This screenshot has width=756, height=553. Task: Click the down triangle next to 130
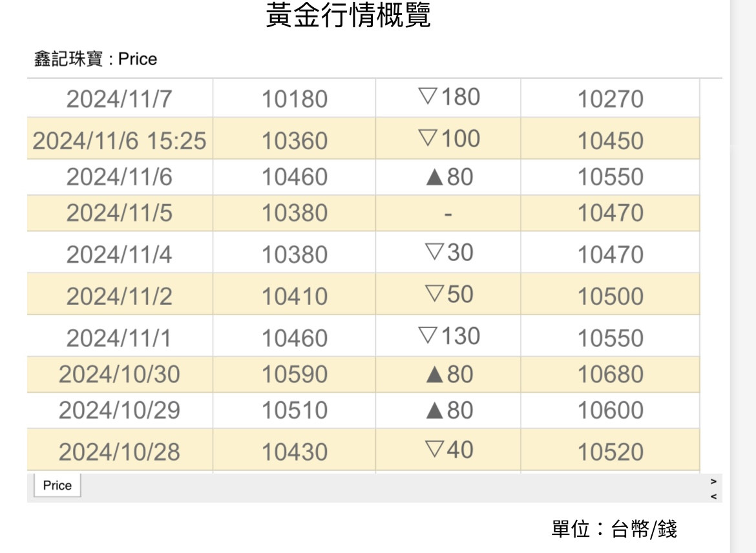pyautogui.click(x=428, y=336)
